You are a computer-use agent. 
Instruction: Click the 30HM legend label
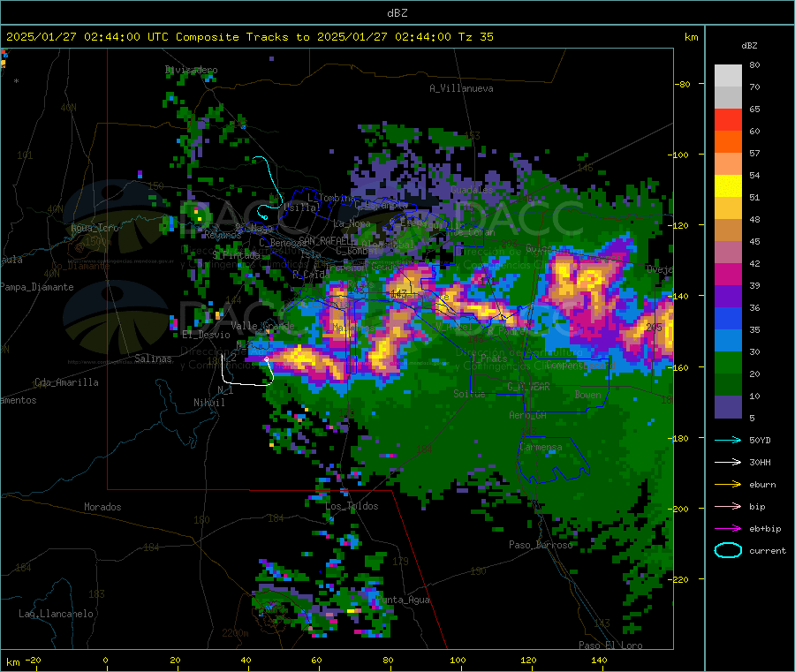(760, 462)
